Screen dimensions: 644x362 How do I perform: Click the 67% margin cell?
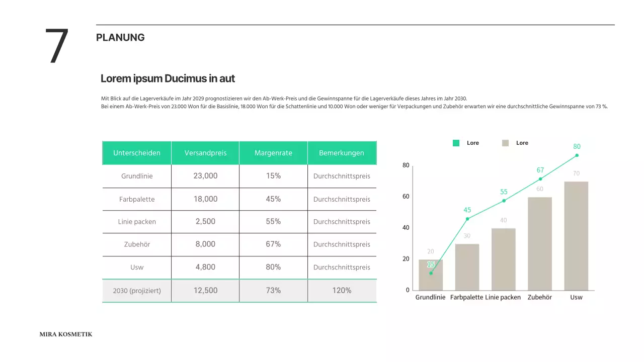coord(273,244)
